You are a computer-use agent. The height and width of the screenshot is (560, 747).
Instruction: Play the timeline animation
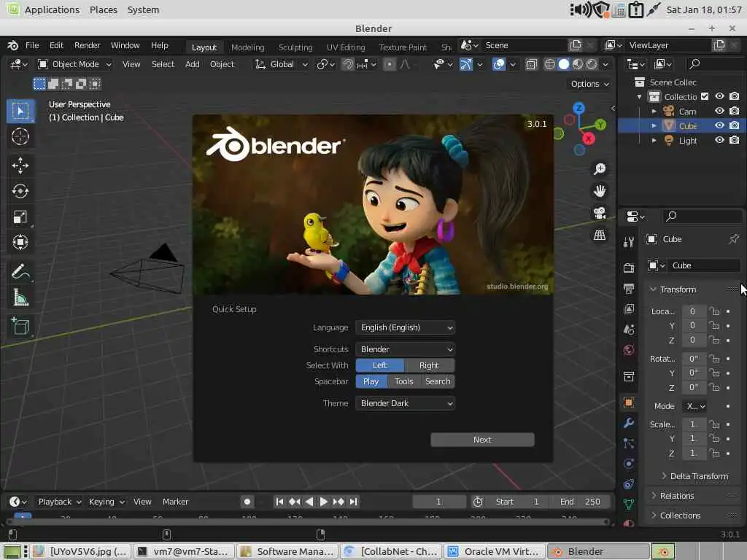point(323,502)
